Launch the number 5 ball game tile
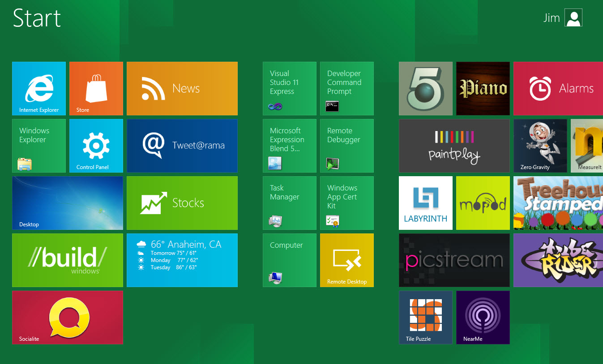Viewport: 603px width, 364px height. pyautogui.click(x=426, y=89)
